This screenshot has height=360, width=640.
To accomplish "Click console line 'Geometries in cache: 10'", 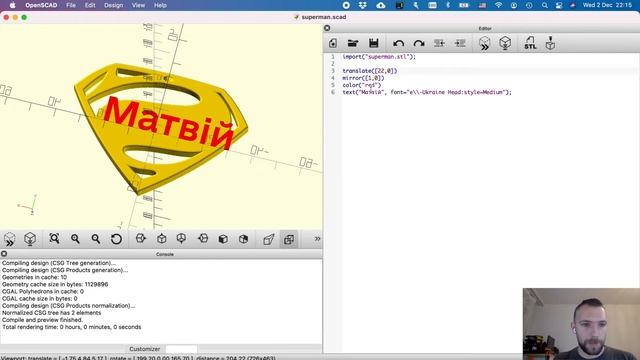I will pyautogui.click(x=34, y=277).
